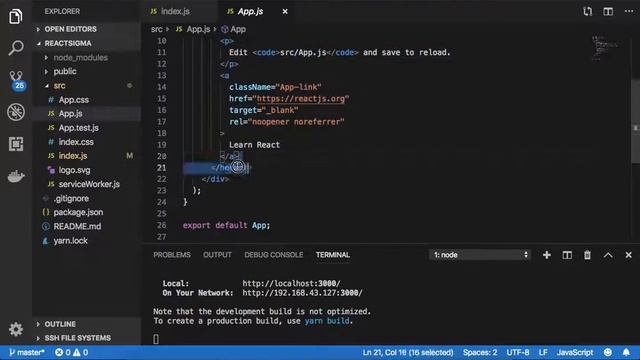Kill terminal with the trash icon
640x360 pixels.
pyautogui.click(x=587, y=255)
